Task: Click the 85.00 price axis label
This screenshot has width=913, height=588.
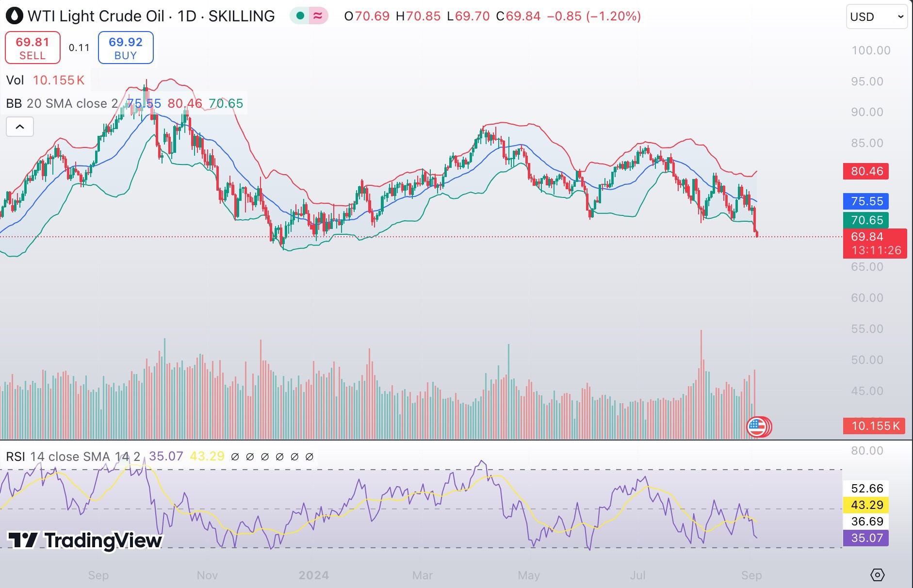Action: coord(867,143)
